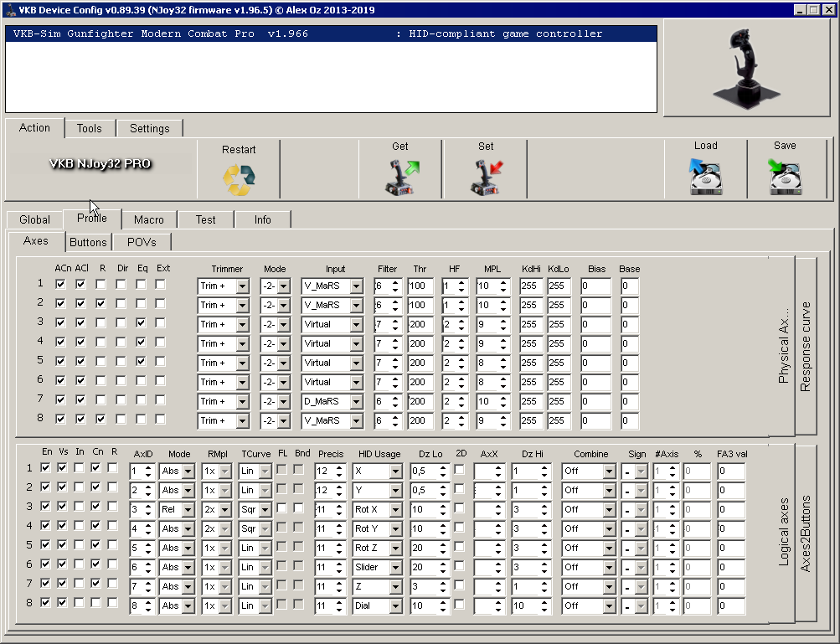Toggle R checkbox for physical axis 2

tap(100, 304)
